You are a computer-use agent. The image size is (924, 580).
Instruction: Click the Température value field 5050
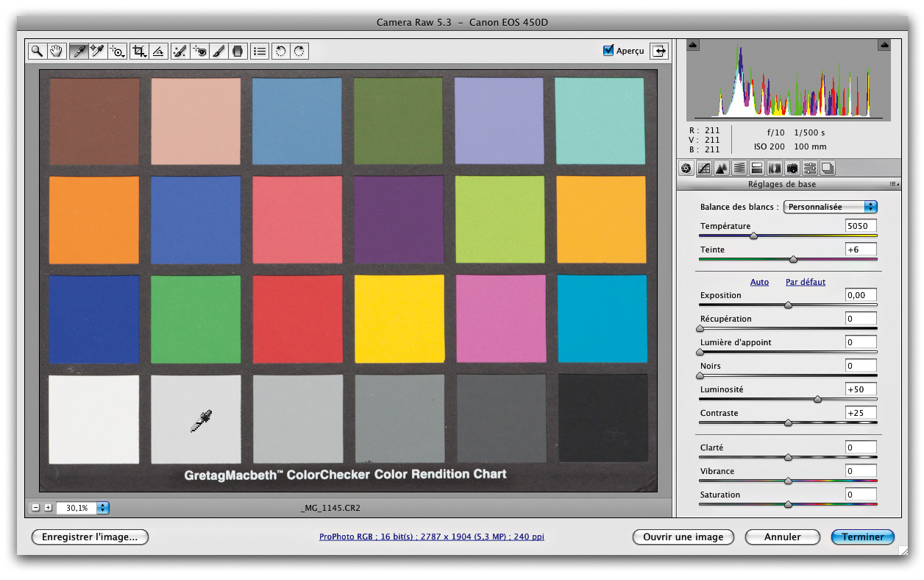(861, 226)
